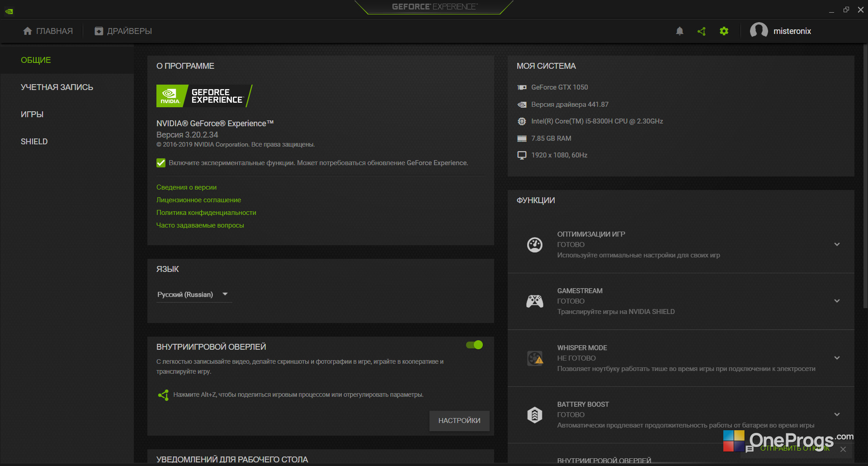Viewport: 868px width, 466px height.
Task: Click the ВНУТРИИГРОВОЙ ОВЕРЛЕЙ heading beside the toggle
Action: (x=211, y=347)
